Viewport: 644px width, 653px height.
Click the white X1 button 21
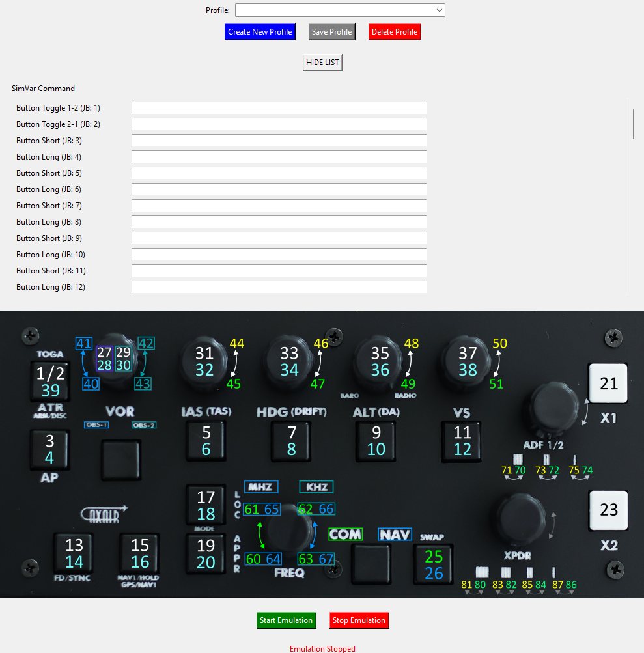[608, 383]
